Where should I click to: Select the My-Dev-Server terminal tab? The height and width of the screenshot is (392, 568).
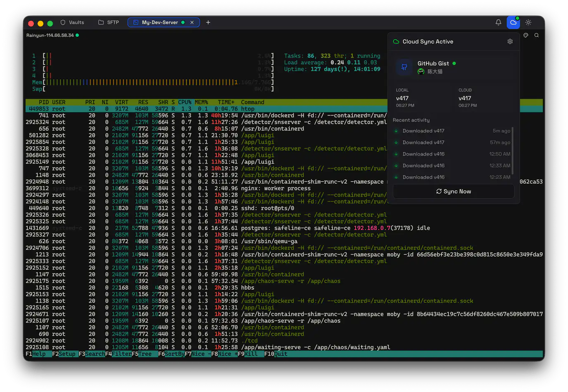pos(159,22)
